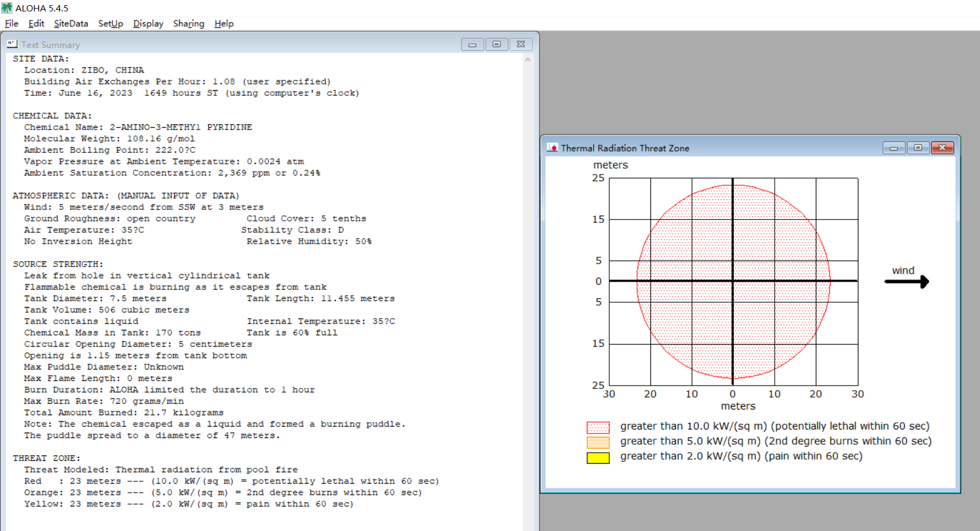Click the wind direction arrow
980x531 pixels.
(x=907, y=282)
